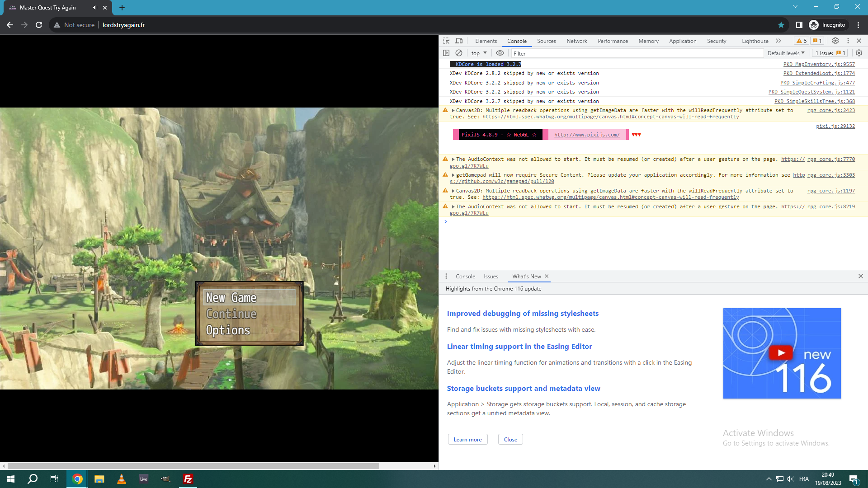Start New Game from title menu
The image size is (868, 488).
(249, 298)
